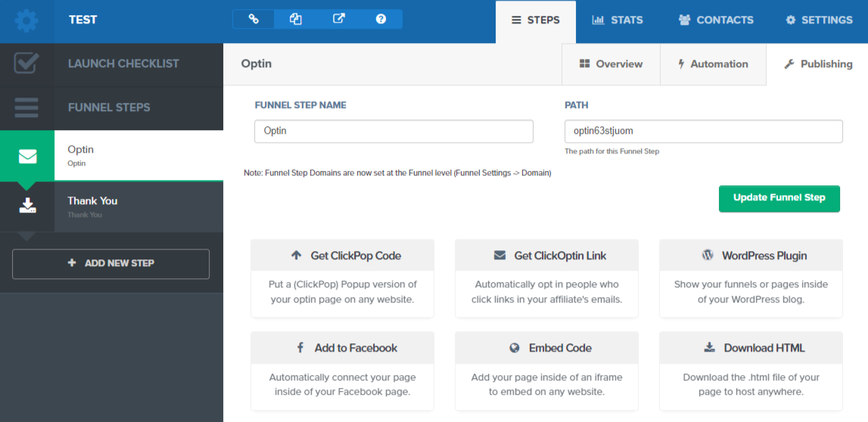The width and height of the screenshot is (868, 422).
Task: Click 'Automatically opt in people' description
Action: click(x=547, y=291)
